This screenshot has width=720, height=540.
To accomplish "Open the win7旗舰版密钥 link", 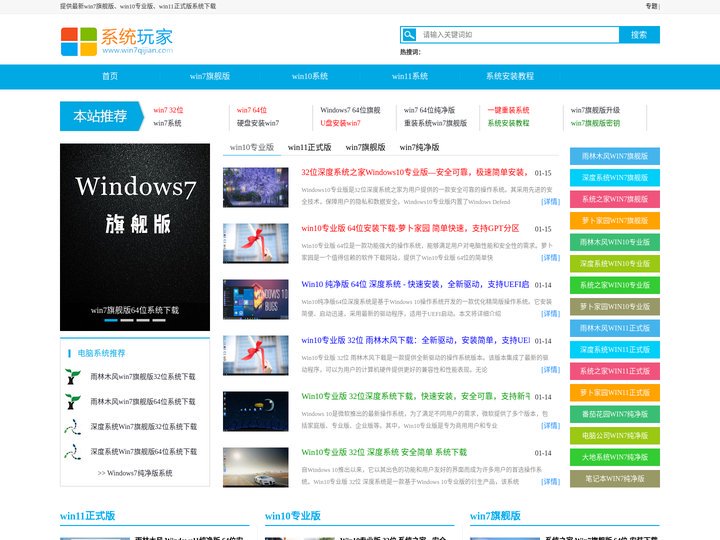I will click(x=595, y=123).
